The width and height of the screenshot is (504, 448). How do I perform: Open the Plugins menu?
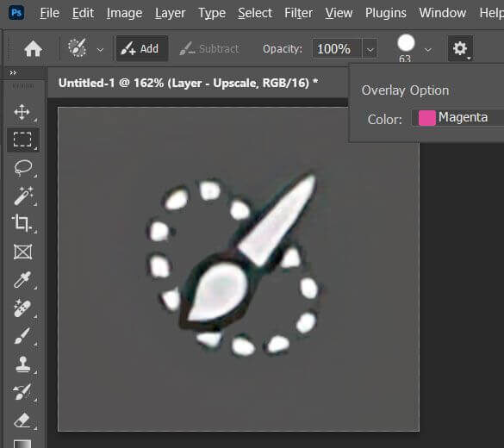(386, 13)
